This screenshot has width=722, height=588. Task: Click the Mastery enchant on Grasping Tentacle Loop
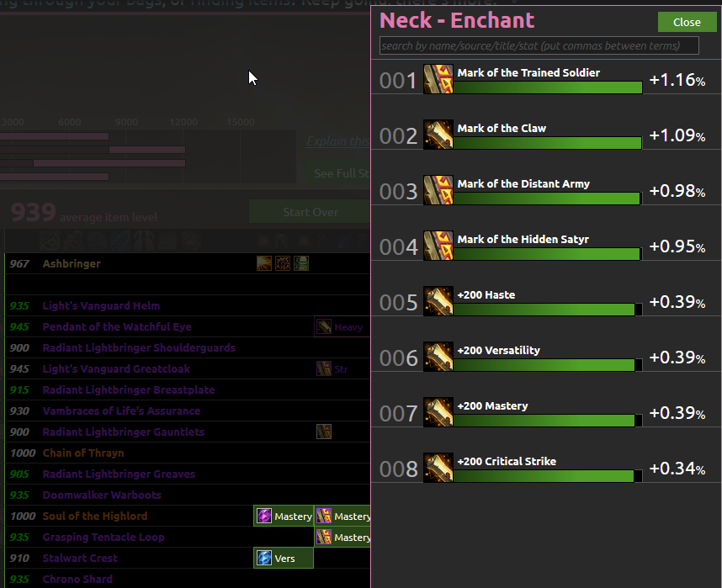point(342,537)
